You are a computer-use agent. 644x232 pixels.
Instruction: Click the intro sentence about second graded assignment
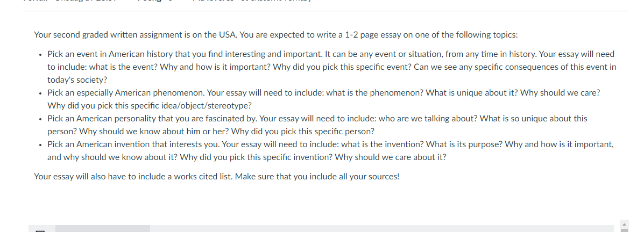coord(276,35)
